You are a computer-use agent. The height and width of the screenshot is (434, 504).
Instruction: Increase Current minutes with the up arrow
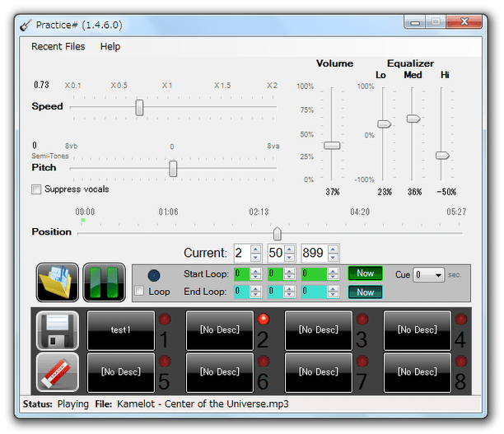[256, 250]
